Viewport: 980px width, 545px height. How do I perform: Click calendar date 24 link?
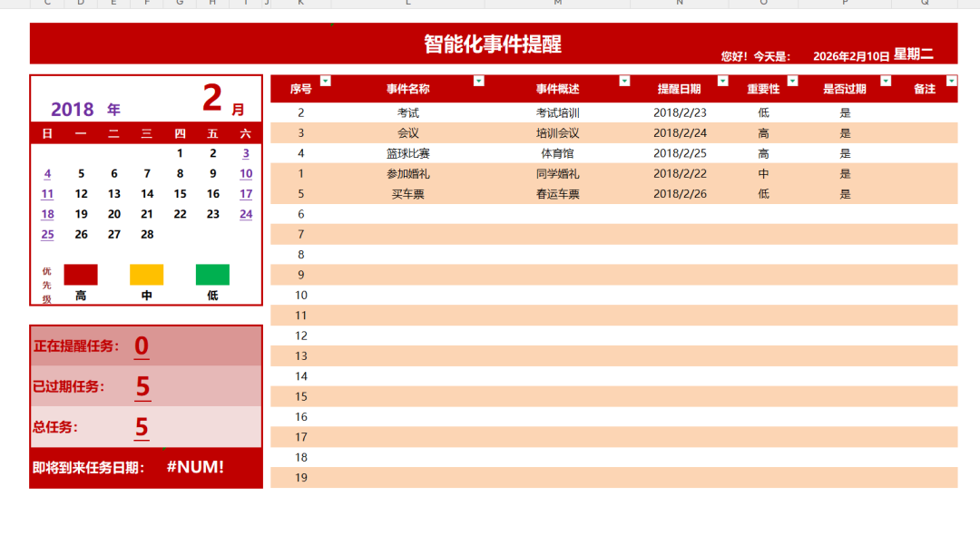[x=246, y=214]
